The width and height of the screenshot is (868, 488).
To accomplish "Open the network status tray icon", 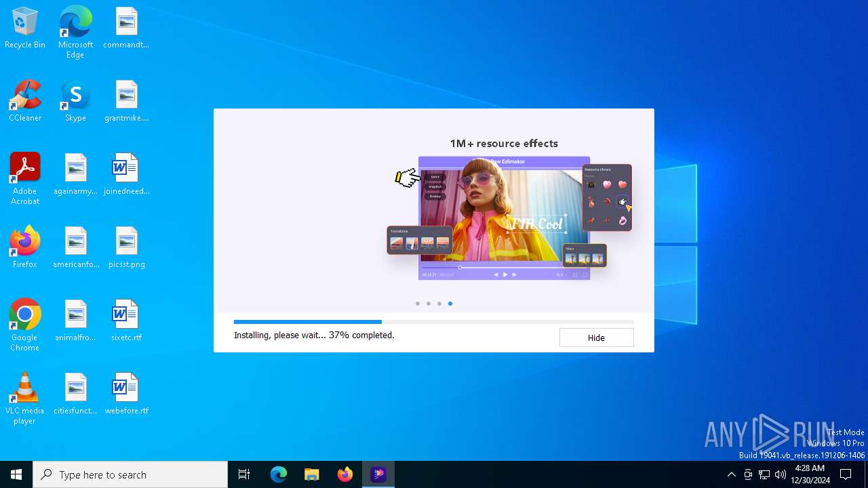I will pyautogui.click(x=764, y=474).
